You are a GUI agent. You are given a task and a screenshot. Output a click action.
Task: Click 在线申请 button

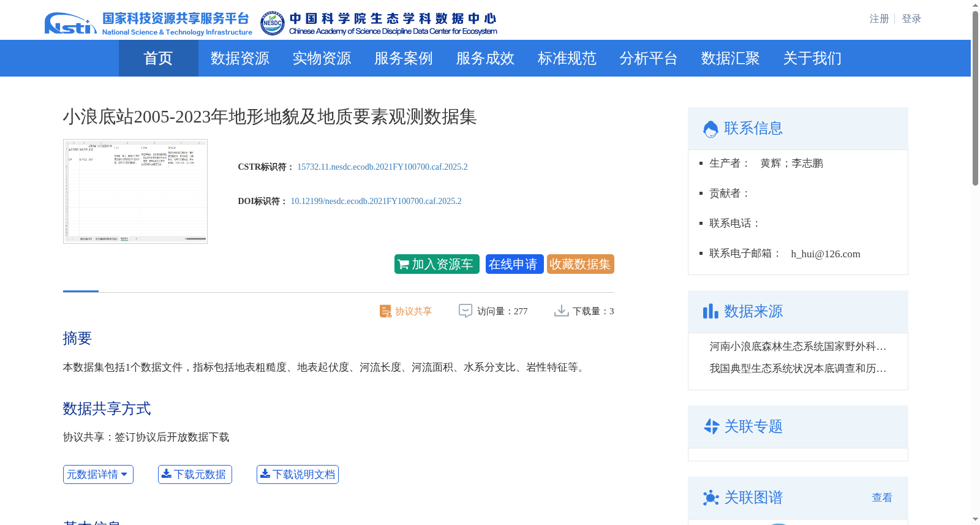pyautogui.click(x=514, y=264)
